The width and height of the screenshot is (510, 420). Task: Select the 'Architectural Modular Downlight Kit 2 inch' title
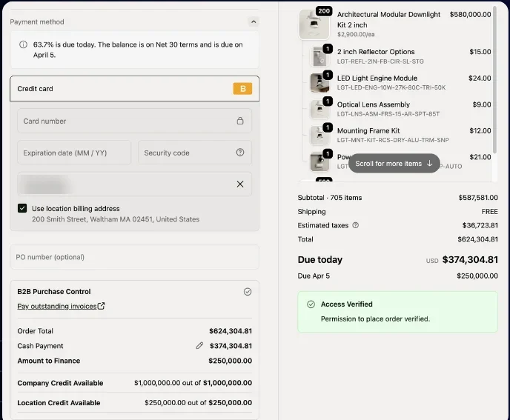click(x=388, y=20)
